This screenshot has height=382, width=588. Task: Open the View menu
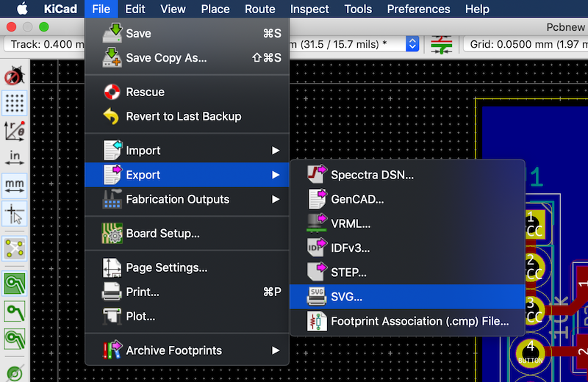(173, 9)
